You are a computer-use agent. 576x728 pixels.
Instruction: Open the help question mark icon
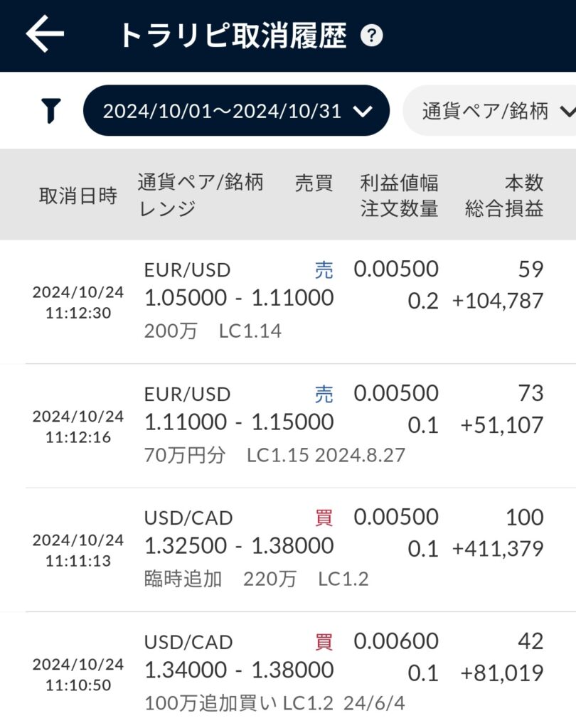(372, 36)
